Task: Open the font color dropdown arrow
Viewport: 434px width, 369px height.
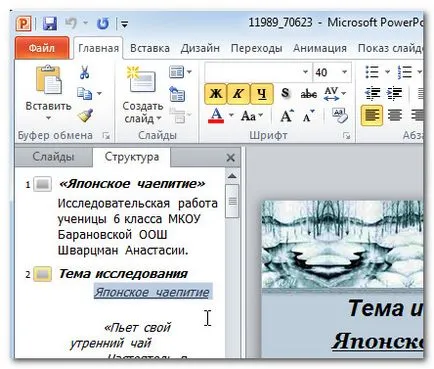Action: click(x=231, y=116)
